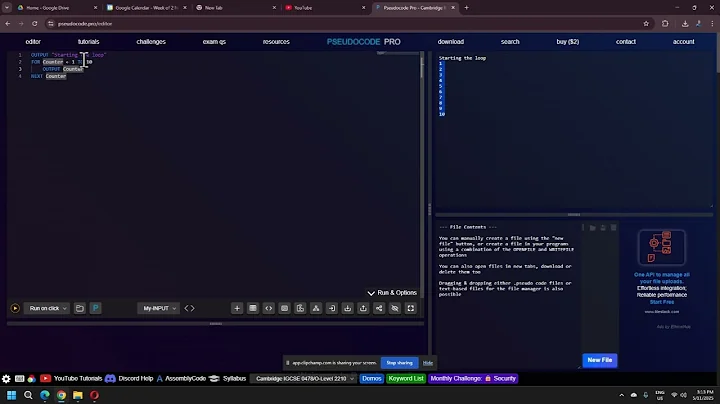Open the exam qs nav item
Screen dimensions: 720x404
[214, 42]
